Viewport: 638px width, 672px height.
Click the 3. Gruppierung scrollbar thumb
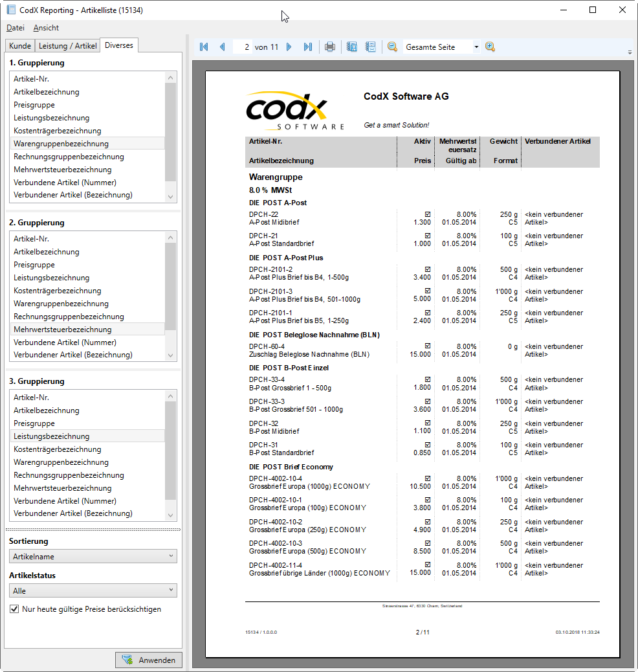point(171,451)
